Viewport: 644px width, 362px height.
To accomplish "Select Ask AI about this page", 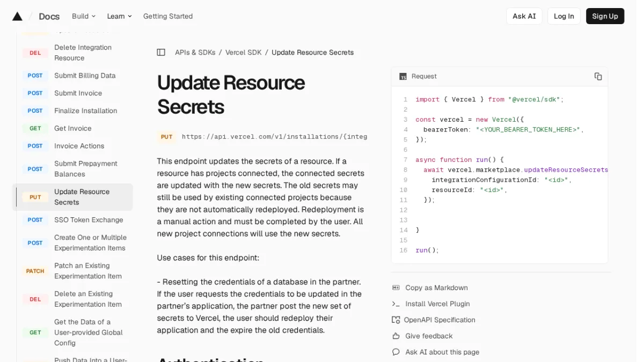I will 442,352.
